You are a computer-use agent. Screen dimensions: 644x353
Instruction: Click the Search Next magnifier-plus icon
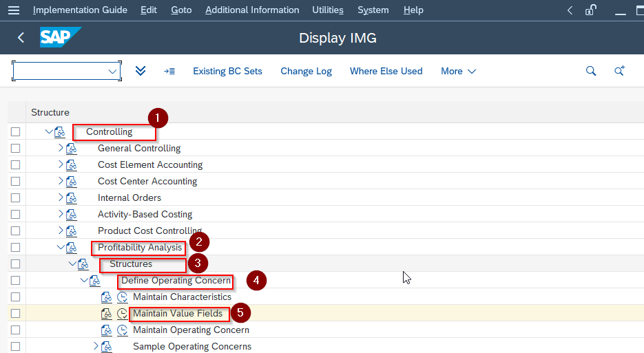click(619, 71)
